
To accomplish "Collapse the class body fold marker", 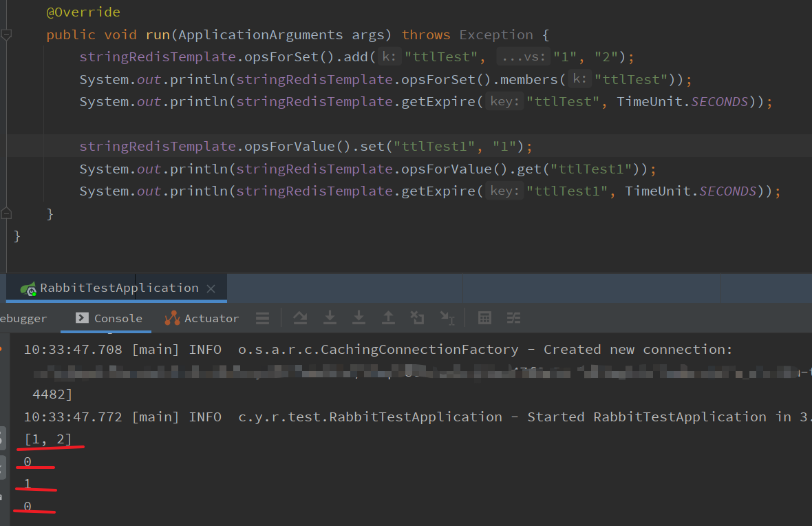I will 6,212.
